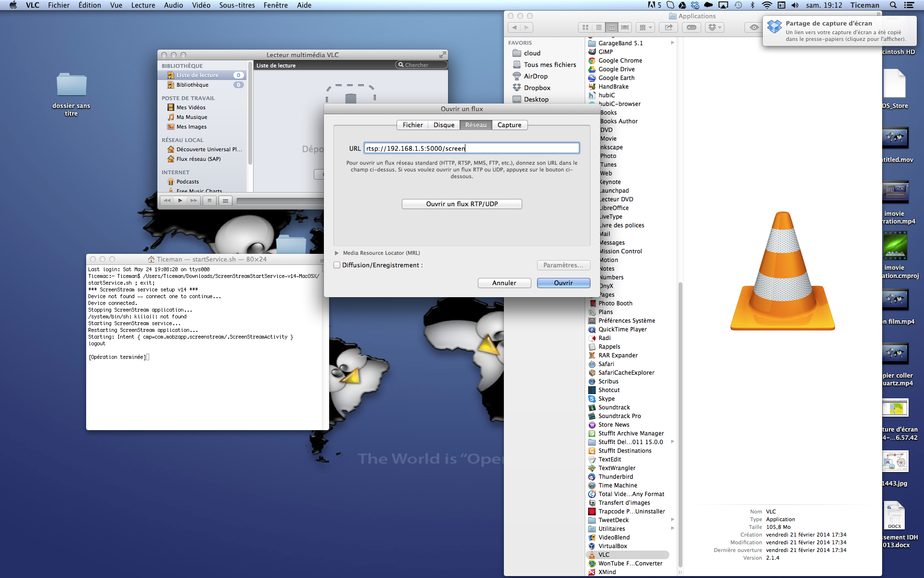Enable the Diffusion/Enregistrement checkbox

(x=337, y=265)
